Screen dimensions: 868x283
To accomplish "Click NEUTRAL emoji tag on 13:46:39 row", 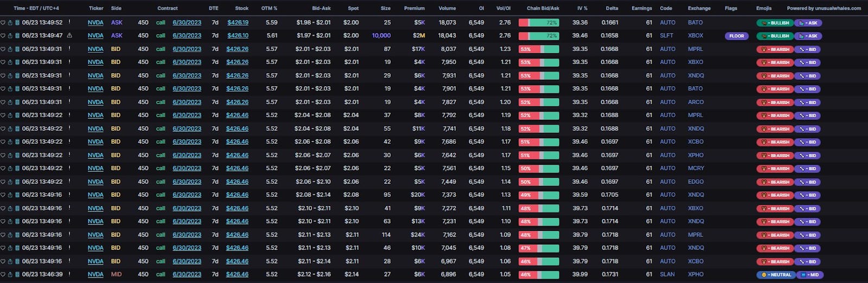I will [x=776, y=275].
